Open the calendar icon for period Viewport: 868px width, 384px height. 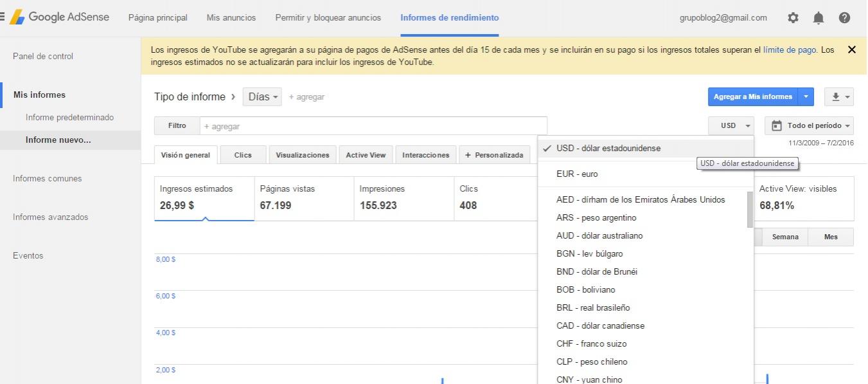pyautogui.click(x=776, y=125)
